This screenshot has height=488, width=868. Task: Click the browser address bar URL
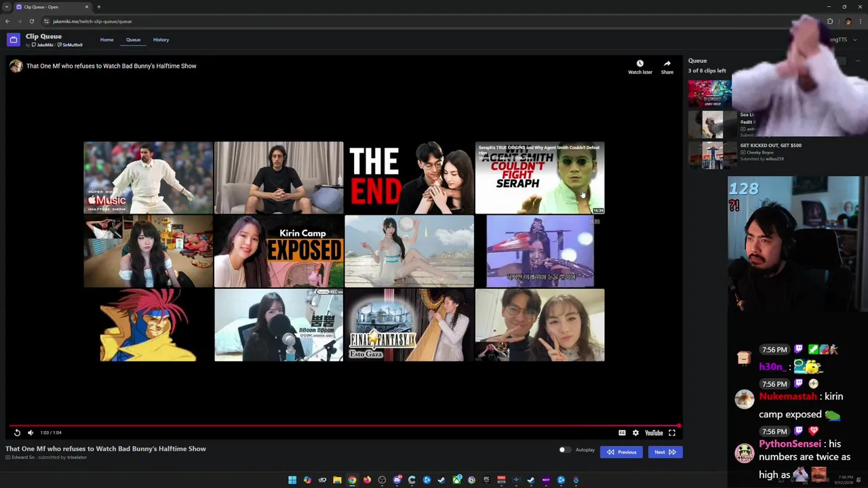click(92, 21)
